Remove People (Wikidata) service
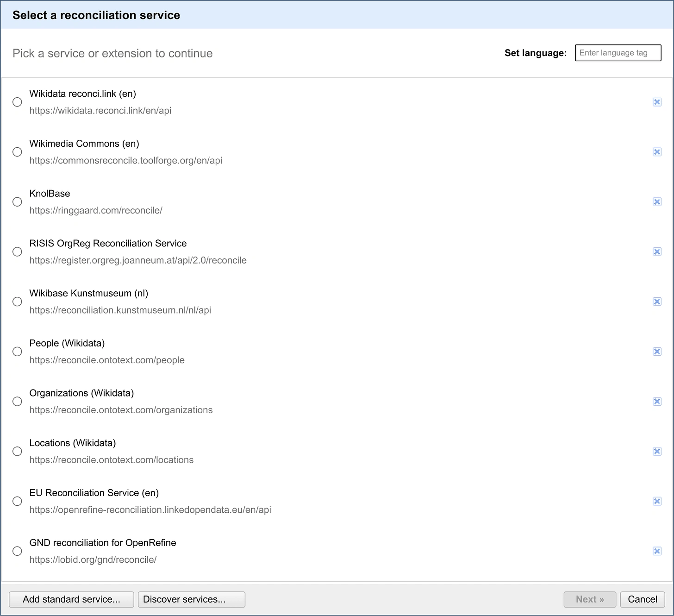 (x=657, y=352)
